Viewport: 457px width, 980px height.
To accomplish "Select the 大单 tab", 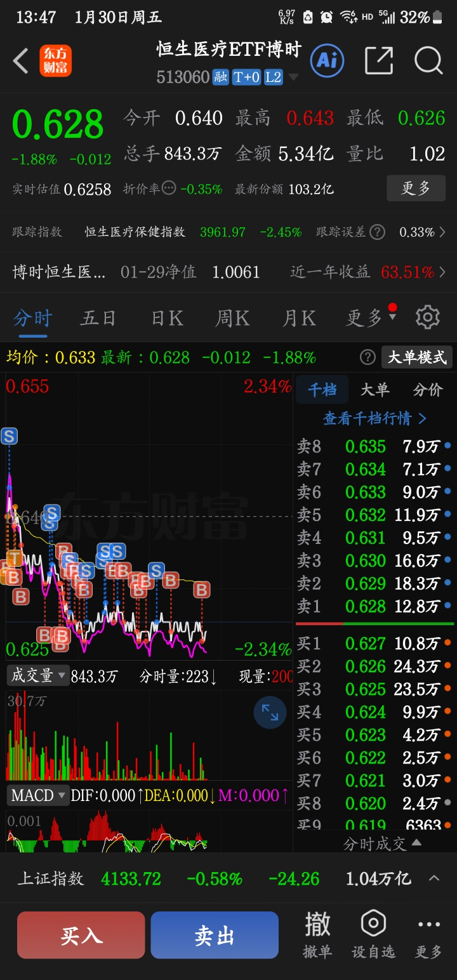I will pos(375,390).
